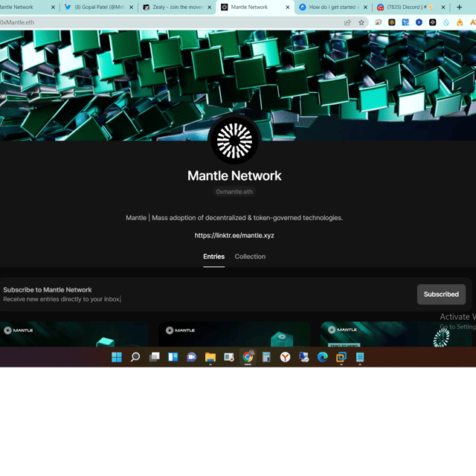Click the Mantle Network page title

point(234,176)
